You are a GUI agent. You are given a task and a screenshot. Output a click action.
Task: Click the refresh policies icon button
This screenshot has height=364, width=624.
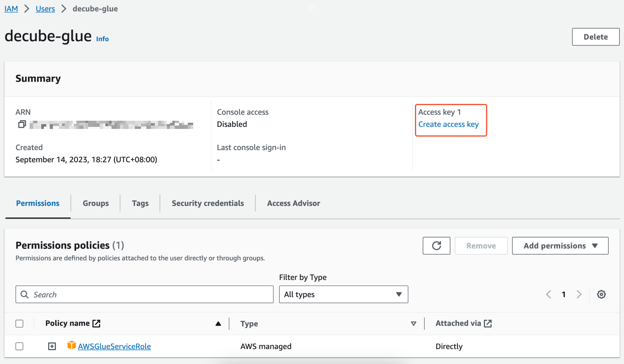[x=436, y=246]
